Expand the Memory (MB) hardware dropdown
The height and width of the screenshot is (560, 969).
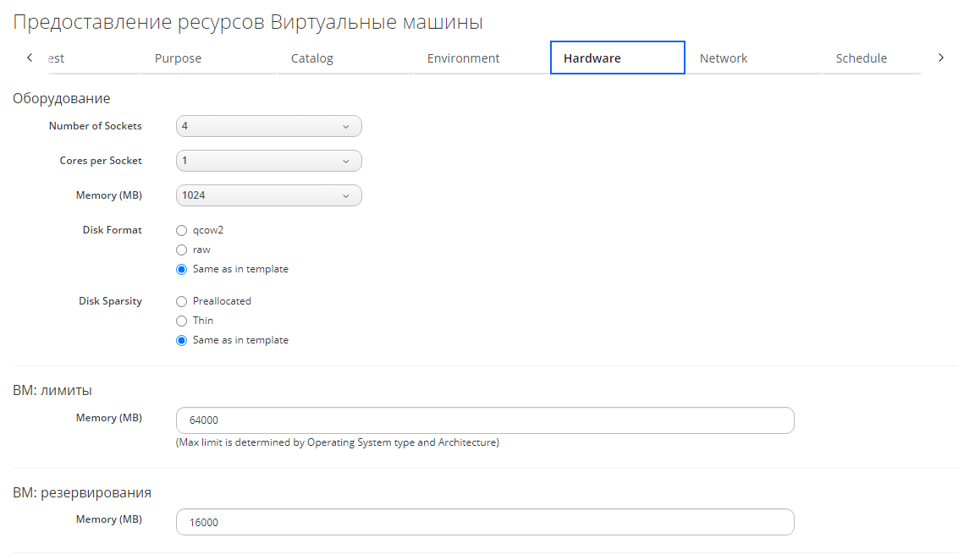pyautogui.click(x=268, y=195)
